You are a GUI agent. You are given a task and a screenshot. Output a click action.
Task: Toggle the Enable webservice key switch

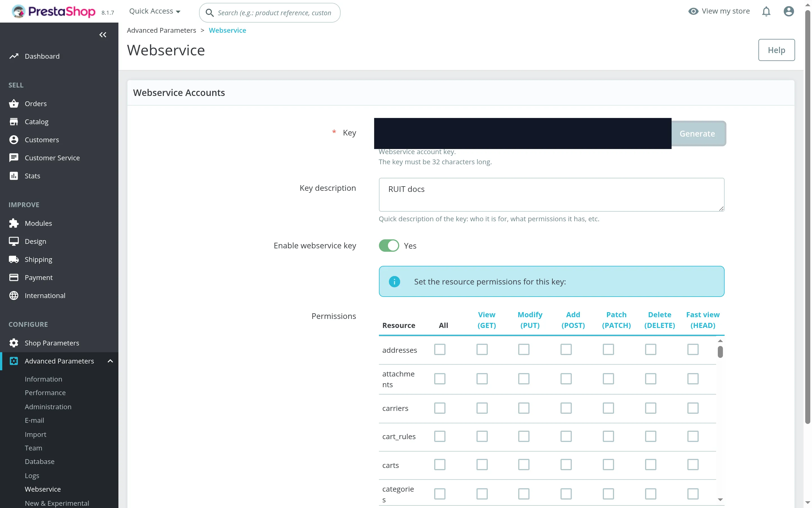click(389, 246)
